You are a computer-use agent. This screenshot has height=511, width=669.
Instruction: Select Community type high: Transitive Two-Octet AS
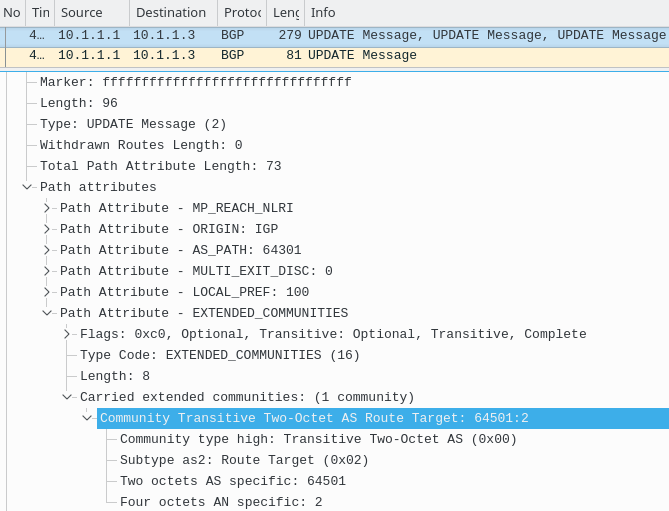pos(318,438)
